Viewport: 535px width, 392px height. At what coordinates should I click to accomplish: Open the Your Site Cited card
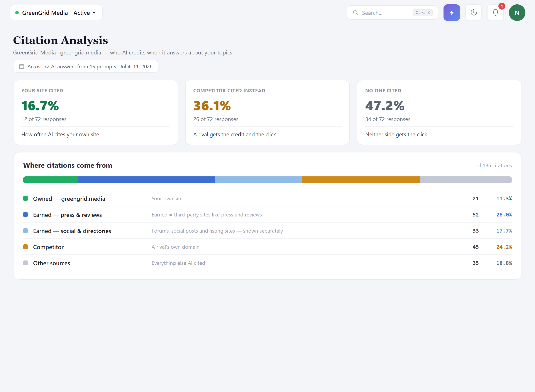pyautogui.click(x=95, y=112)
